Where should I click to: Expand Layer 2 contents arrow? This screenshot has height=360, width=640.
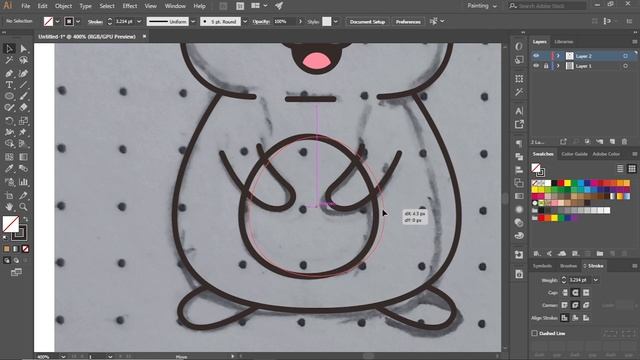(x=558, y=56)
